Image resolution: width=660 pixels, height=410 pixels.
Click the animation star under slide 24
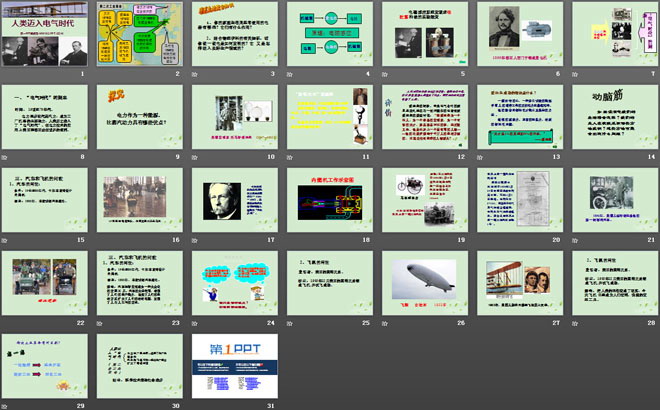click(x=194, y=323)
